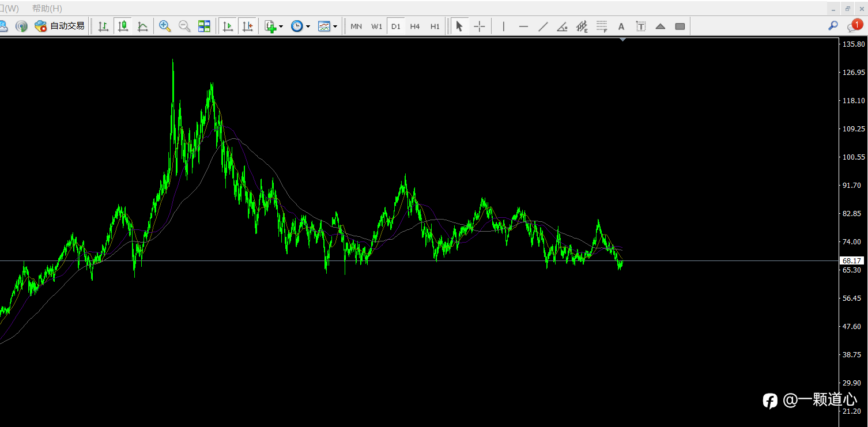The height and width of the screenshot is (427, 868).
Task: Toggle chart shift from right edge
Action: click(x=247, y=26)
